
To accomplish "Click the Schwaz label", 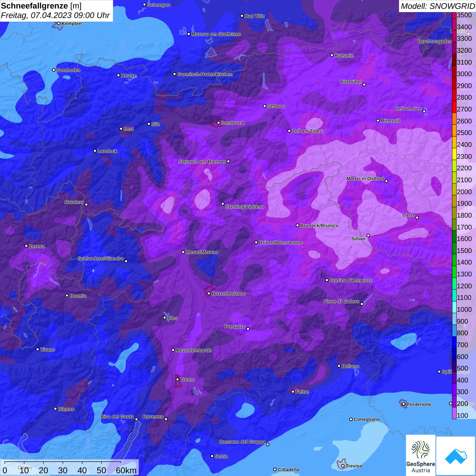I will pos(276,106).
